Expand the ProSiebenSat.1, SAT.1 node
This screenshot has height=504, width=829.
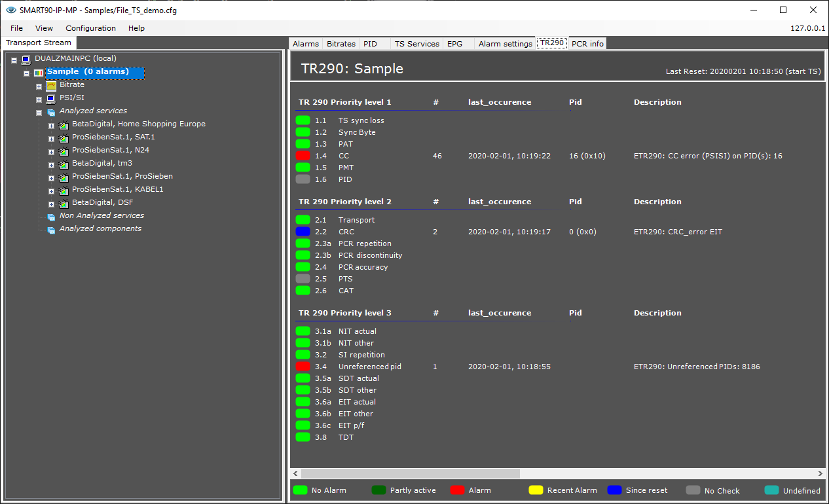pyautogui.click(x=52, y=138)
